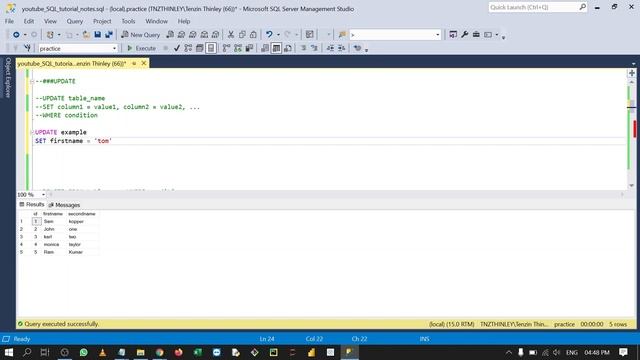Open the Properties wrench icon
Viewport: 640px width, 360px height.
(x=464, y=35)
